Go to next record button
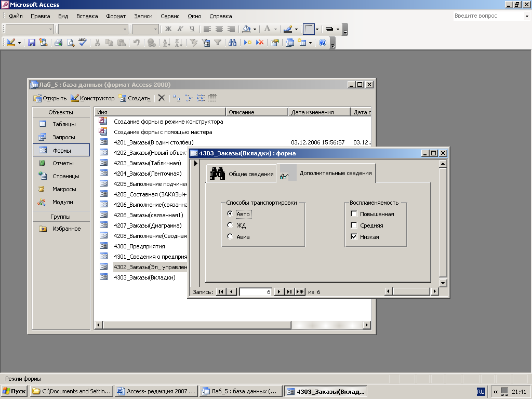Screen dimensions: 532x399 [279, 291]
